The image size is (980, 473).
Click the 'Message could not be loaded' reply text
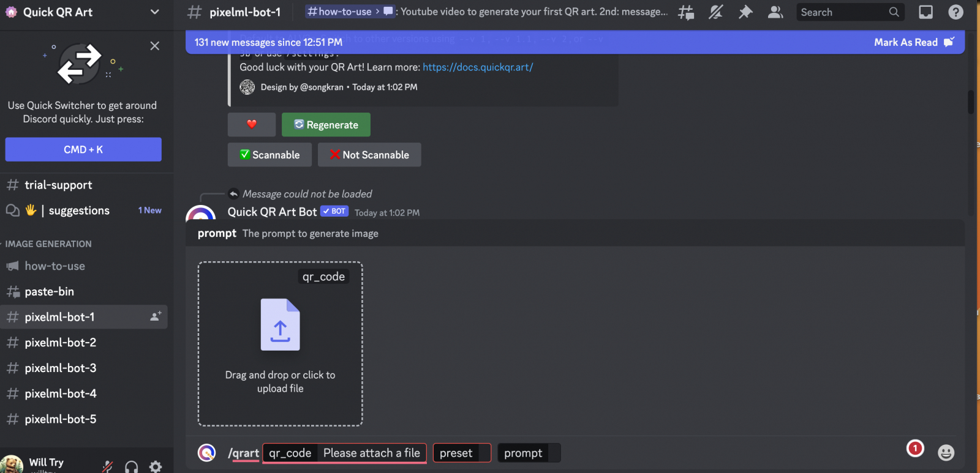[x=307, y=194]
